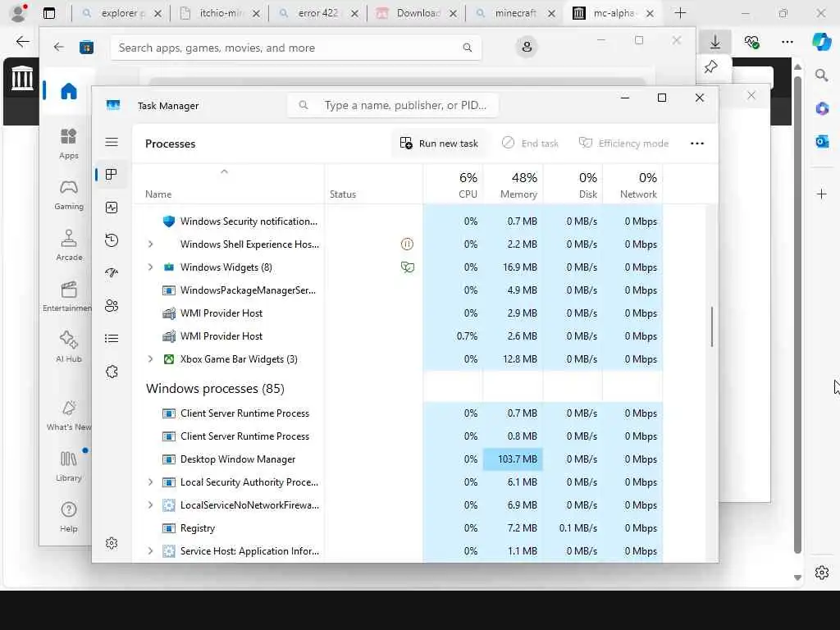840x630 pixels.
Task: Switch to Download browser tab
Action: click(418, 13)
